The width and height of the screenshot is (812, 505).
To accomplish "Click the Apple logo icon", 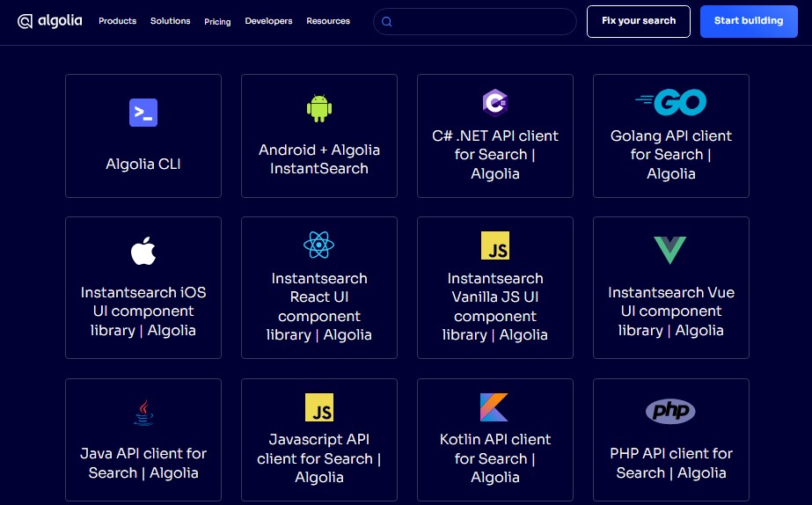I will coord(143,251).
